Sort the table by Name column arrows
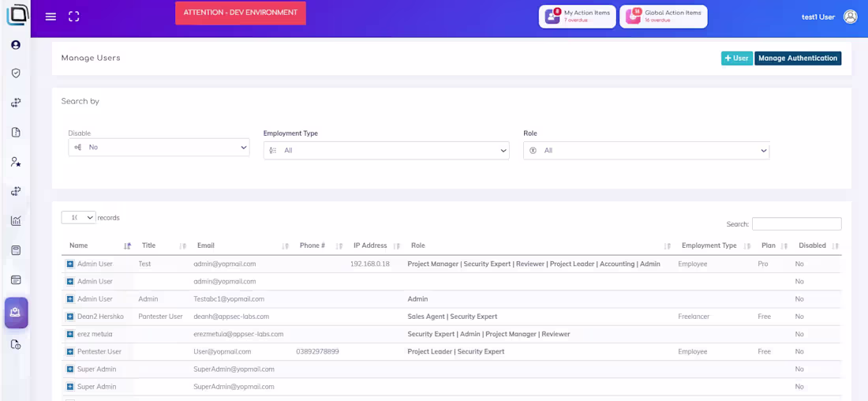 [127, 246]
